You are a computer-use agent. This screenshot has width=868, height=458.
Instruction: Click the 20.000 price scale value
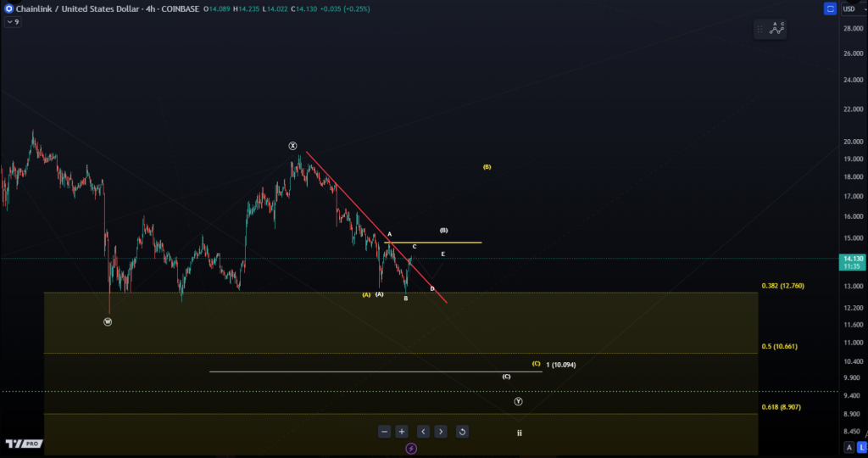(x=853, y=142)
